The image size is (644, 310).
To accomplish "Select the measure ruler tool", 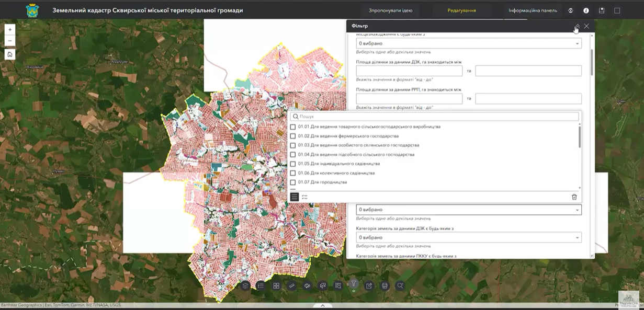I will 292,285.
